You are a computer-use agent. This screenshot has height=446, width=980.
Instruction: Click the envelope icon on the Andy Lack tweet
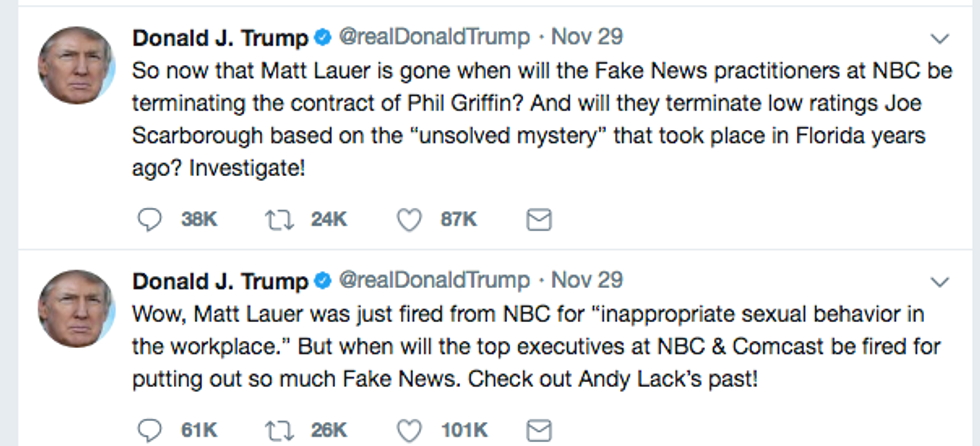tap(539, 430)
